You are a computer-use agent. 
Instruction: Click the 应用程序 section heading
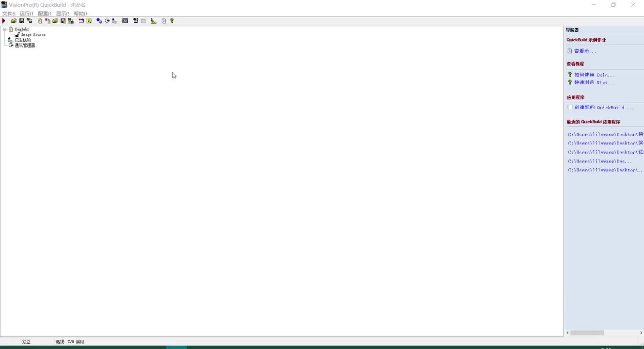[x=576, y=97]
